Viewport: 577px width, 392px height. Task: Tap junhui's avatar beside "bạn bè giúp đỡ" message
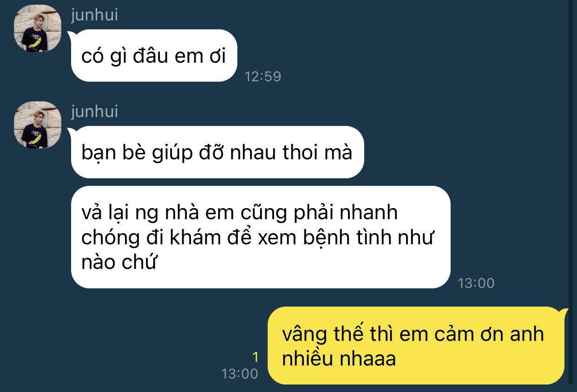click(38, 125)
